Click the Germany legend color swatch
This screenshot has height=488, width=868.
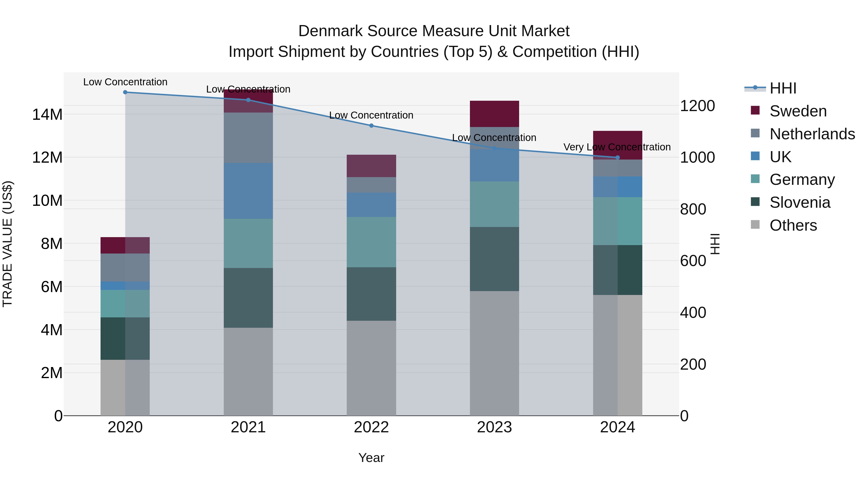tap(755, 179)
